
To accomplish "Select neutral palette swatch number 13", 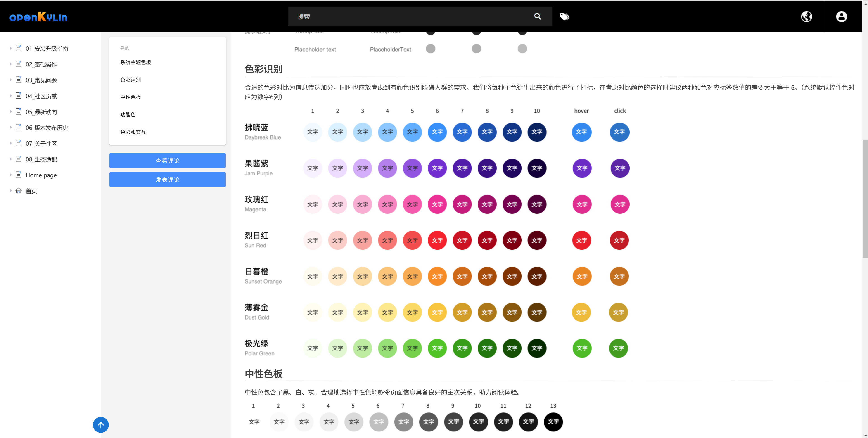I will click(553, 422).
